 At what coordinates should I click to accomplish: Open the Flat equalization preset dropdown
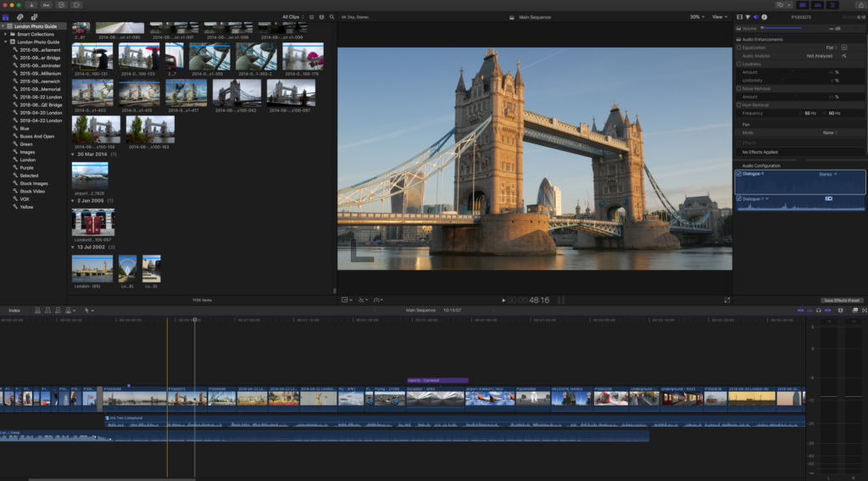click(x=832, y=48)
